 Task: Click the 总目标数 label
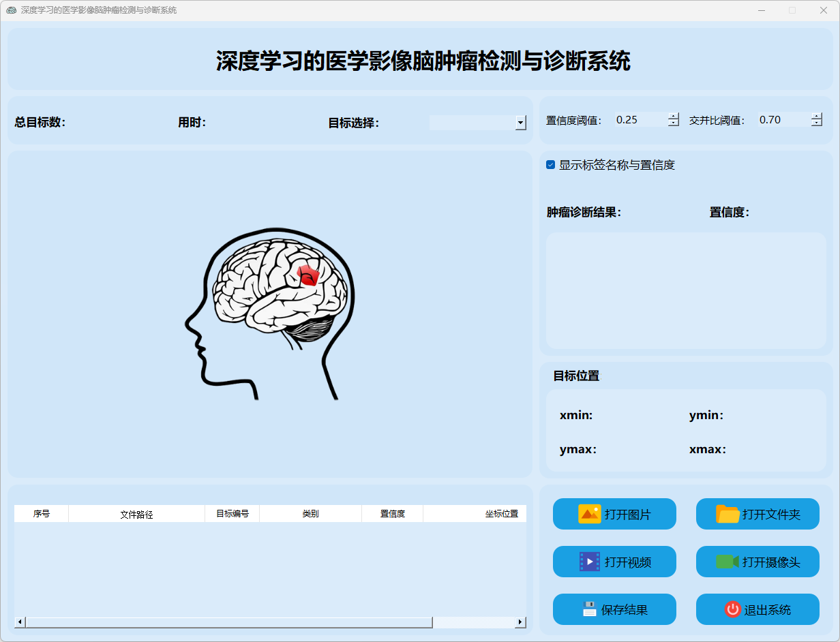point(40,123)
